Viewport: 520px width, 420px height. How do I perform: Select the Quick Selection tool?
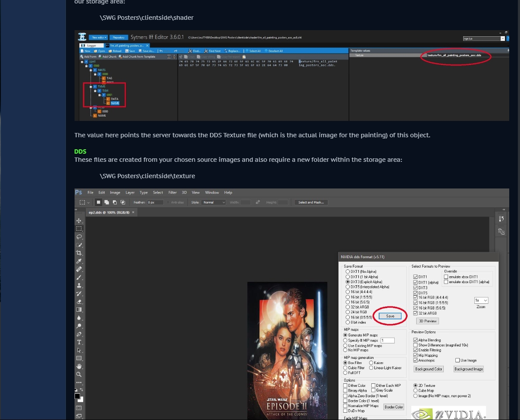(x=79, y=245)
